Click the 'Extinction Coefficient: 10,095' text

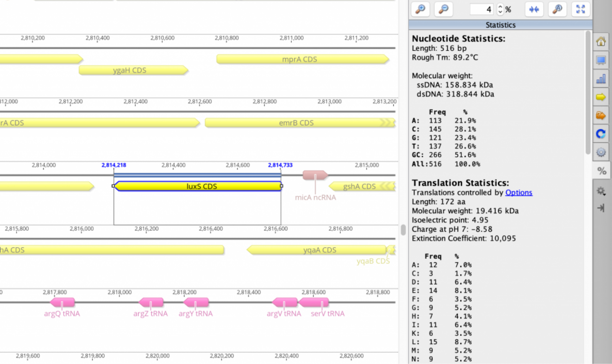click(464, 238)
